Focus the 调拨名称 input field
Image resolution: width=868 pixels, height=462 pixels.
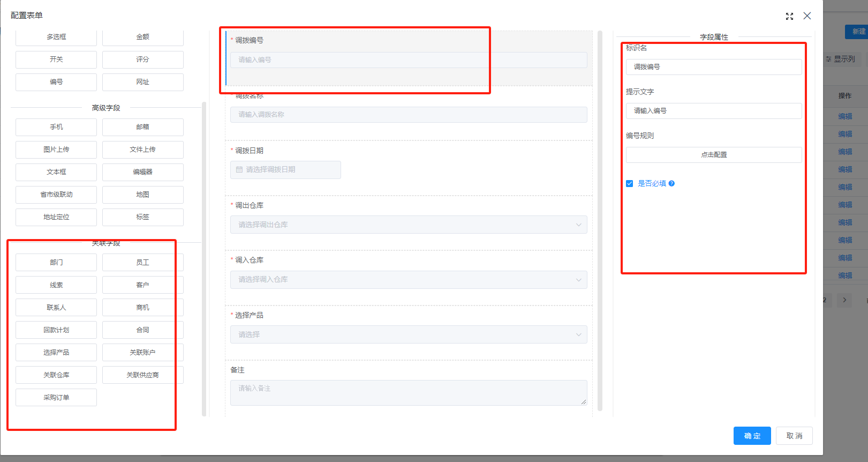click(409, 115)
